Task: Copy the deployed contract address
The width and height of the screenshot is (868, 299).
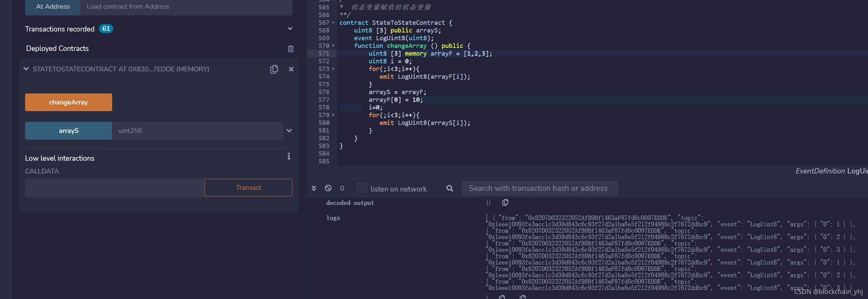Action: click(274, 69)
